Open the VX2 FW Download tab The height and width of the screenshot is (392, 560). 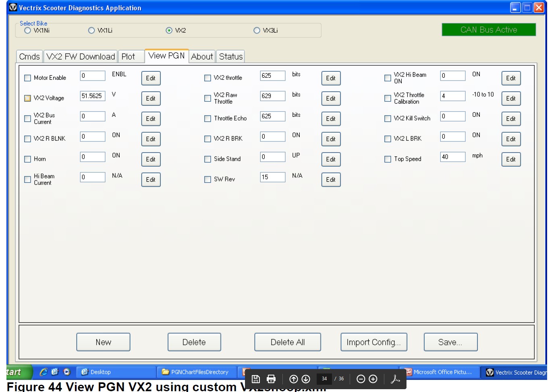81,57
